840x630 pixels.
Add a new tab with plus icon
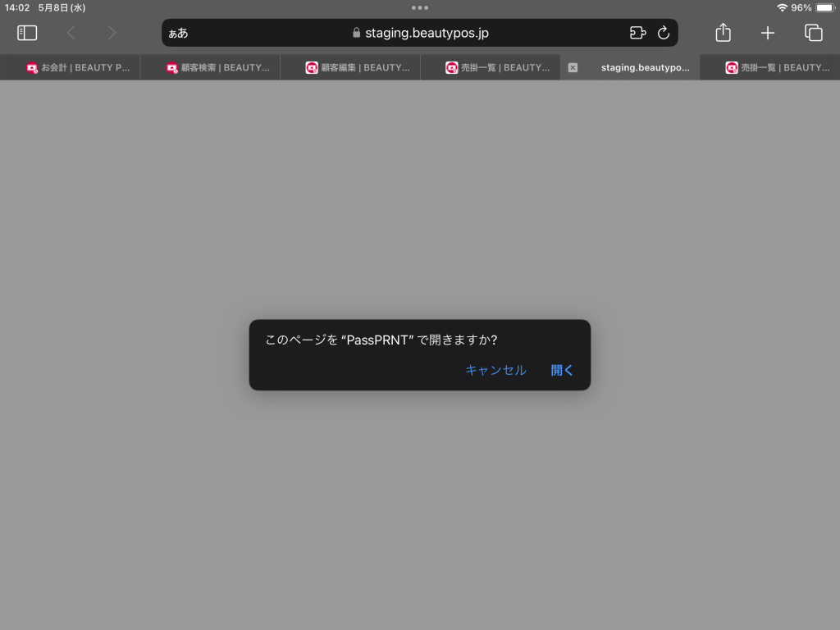pyautogui.click(x=768, y=33)
